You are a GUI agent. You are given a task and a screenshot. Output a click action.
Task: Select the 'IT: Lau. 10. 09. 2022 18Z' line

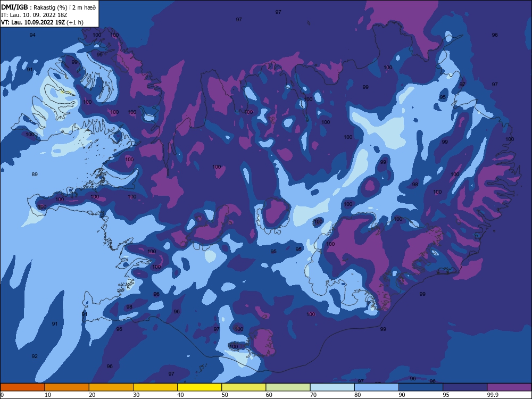(x=34, y=15)
